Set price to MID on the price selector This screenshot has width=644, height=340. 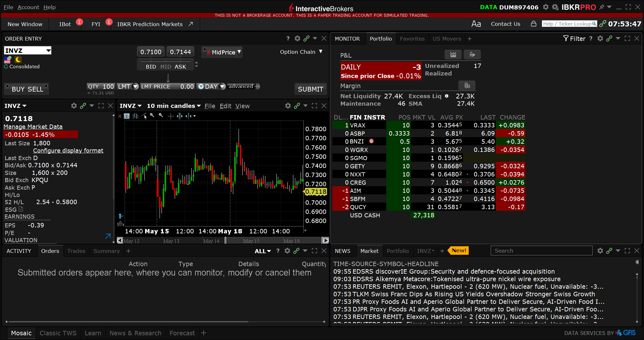166,66
